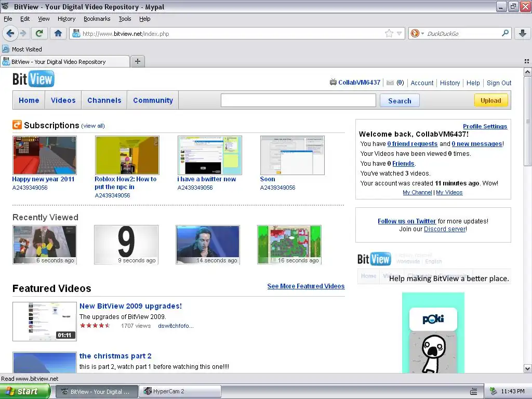Click Follow us on Twitter link

pyautogui.click(x=406, y=221)
